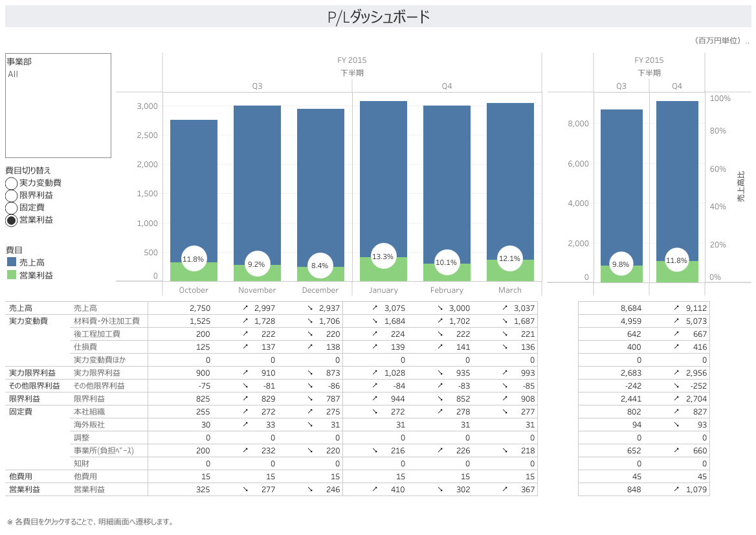Image resolution: width=756 pixels, height=535 pixels.
Task: Select All in the 事業部 filter list
Action: [x=13, y=74]
